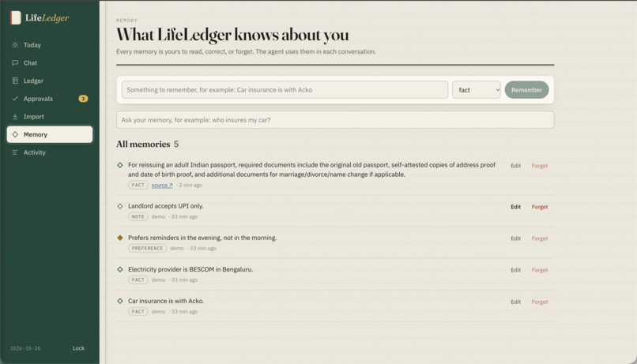Click the Today sun icon
637x364 pixels.
click(x=15, y=45)
